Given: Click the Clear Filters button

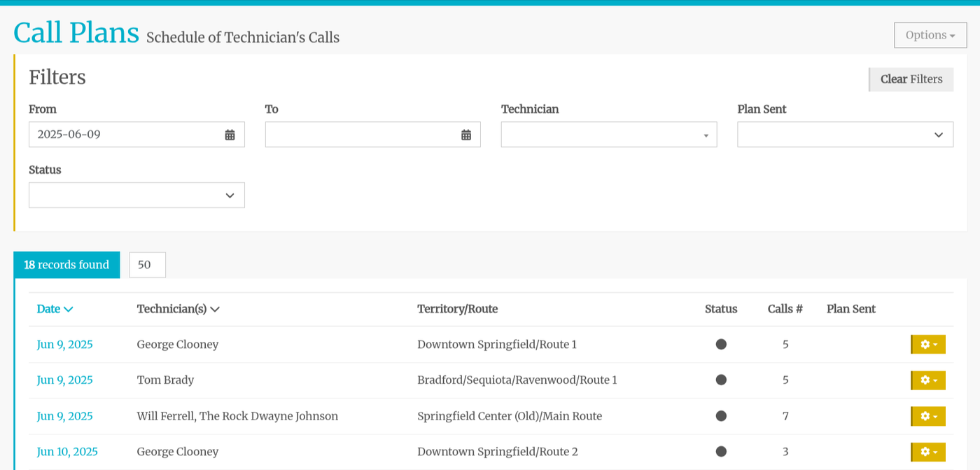Looking at the screenshot, I should point(911,79).
